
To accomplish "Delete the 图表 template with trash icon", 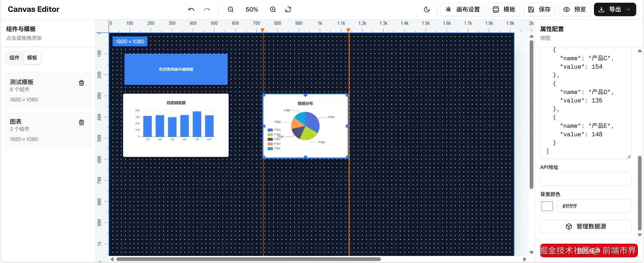I will pos(82,122).
